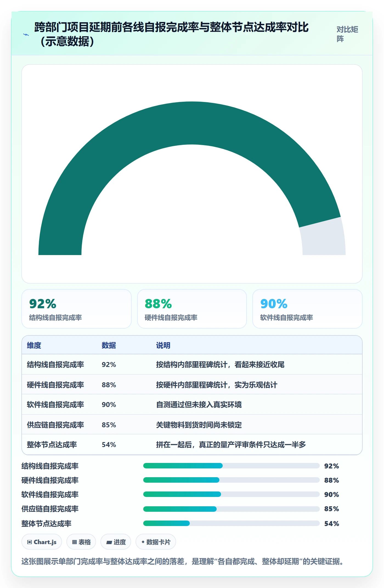
Task: Click the 85% value beside the progress bar
Action: pyautogui.click(x=332, y=509)
